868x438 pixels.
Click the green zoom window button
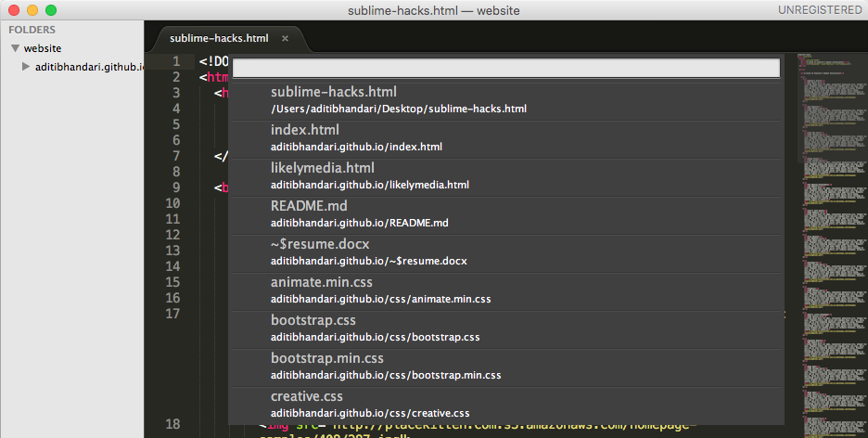[x=51, y=10]
